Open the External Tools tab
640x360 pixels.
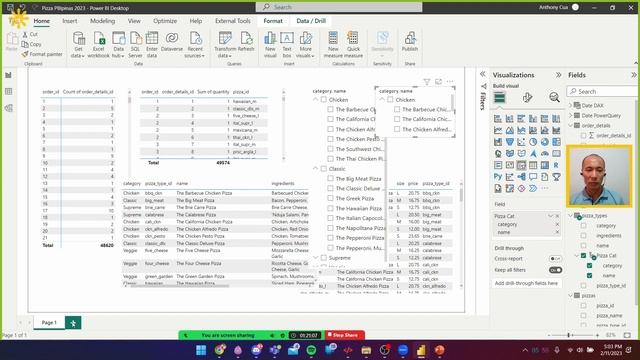pos(233,21)
